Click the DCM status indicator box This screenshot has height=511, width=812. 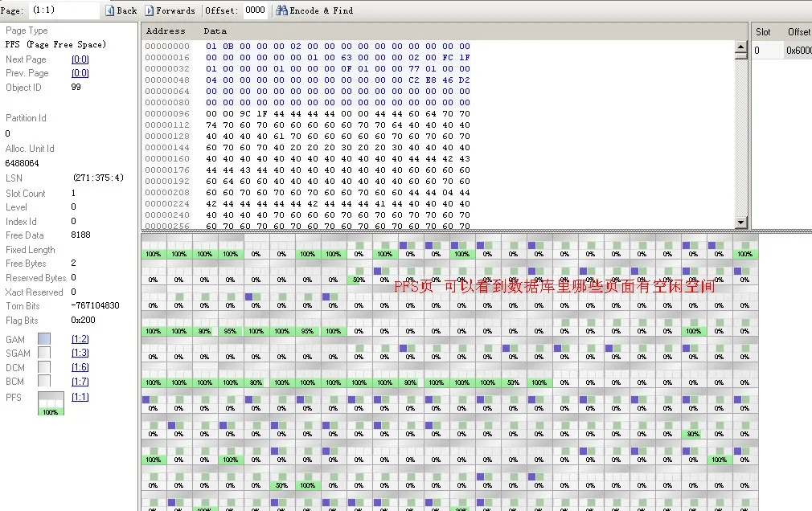coord(44,367)
